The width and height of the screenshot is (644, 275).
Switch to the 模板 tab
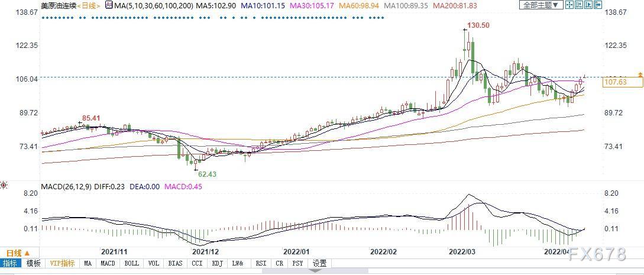[33, 264]
